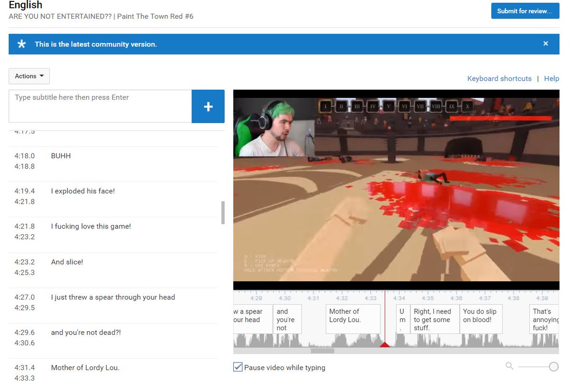The width and height of the screenshot is (570, 392).
Task: Click the subtitle list vertical scrollbar
Action: tap(223, 212)
